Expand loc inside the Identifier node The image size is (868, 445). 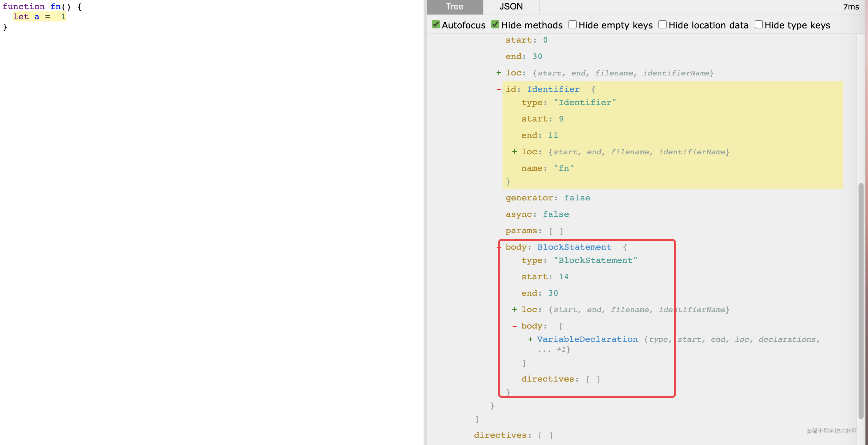[514, 152]
